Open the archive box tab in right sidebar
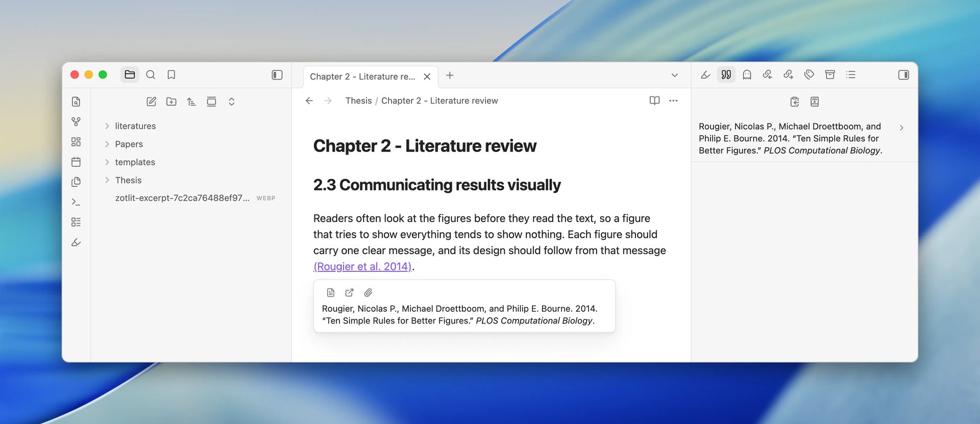 click(830, 75)
